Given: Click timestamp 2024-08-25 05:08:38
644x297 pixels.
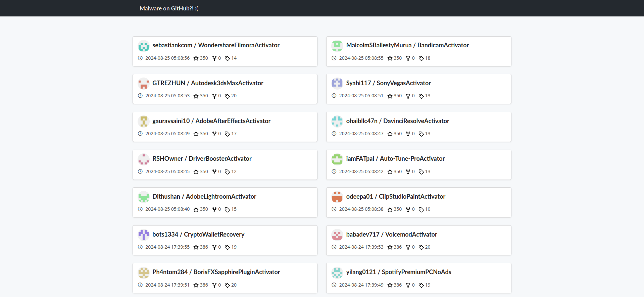Looking at the screenshot, I should pyautogui.click(x=361, y=209).
